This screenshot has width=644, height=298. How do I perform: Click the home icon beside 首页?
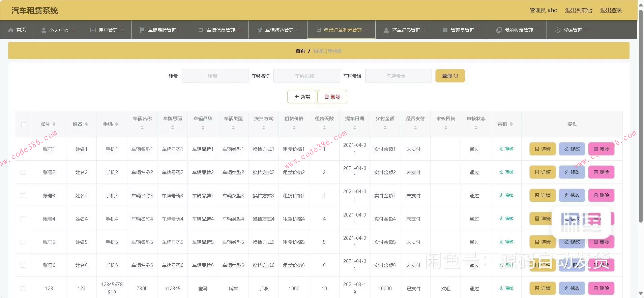(11, 30)
